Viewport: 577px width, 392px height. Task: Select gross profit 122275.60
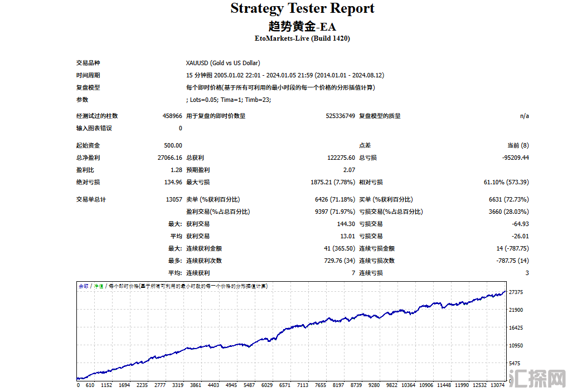[341, 158]
